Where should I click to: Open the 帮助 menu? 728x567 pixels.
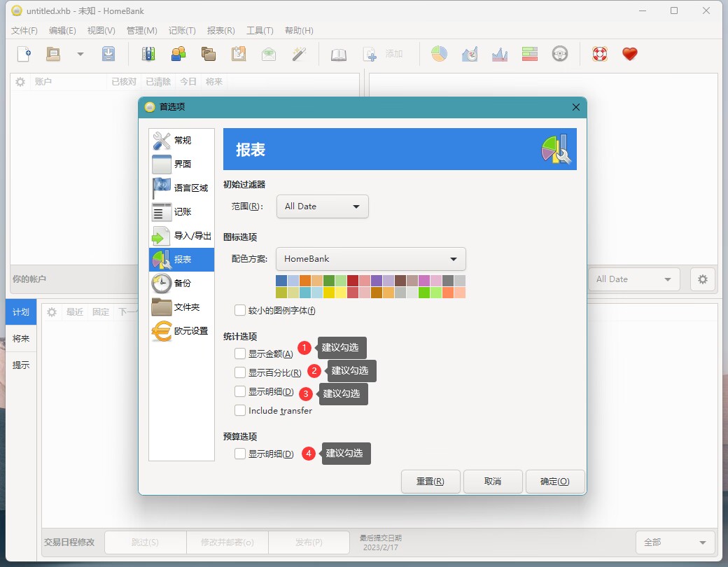299,31
